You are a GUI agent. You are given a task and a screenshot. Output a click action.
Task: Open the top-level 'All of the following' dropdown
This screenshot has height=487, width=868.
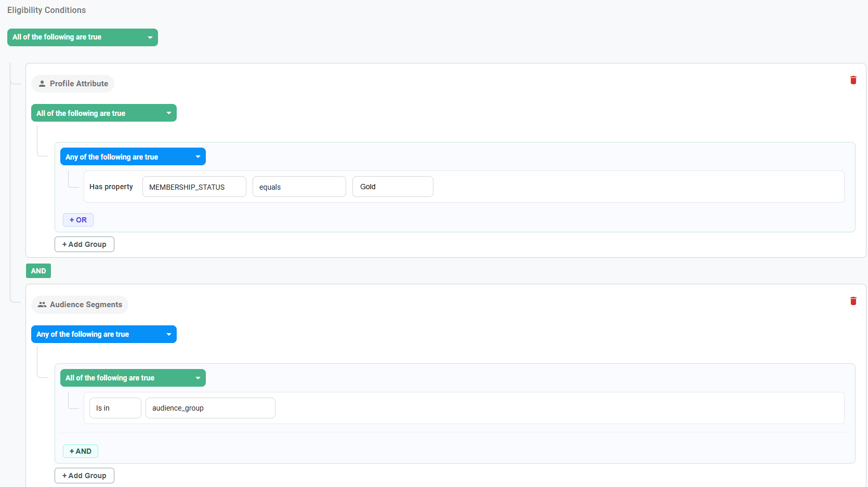click(x=83, y=37)
